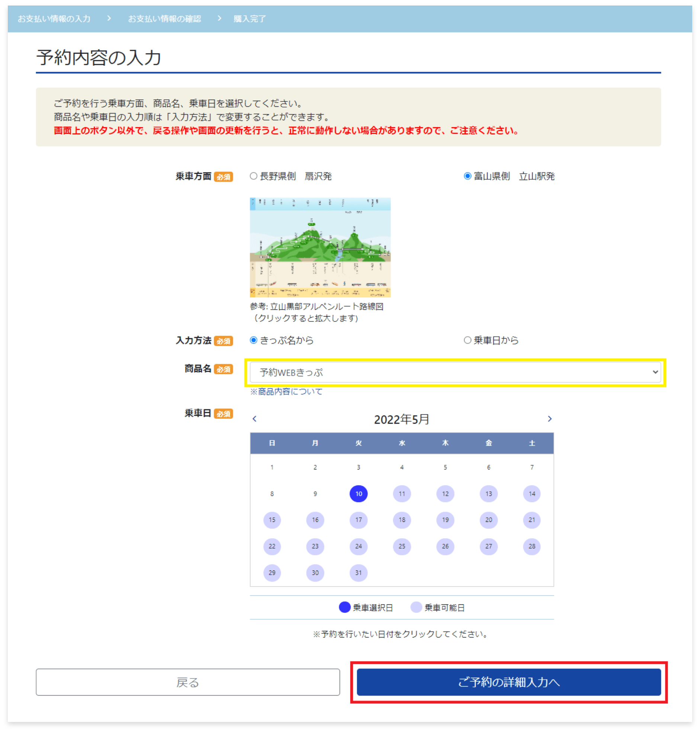Click 購入完了 breadcrumb step
700x732 pixels.
coord(250,19)
